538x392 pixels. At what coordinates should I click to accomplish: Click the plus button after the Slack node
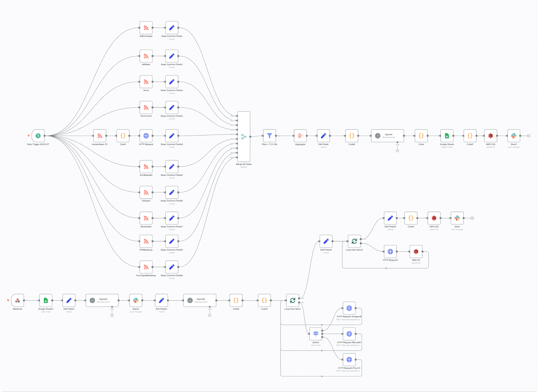472,218
